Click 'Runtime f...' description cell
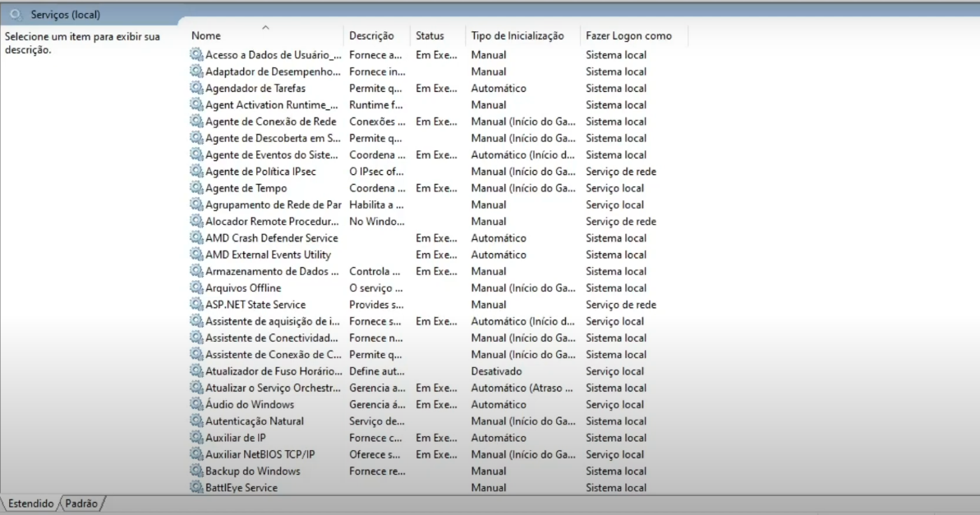 point(376,105)
